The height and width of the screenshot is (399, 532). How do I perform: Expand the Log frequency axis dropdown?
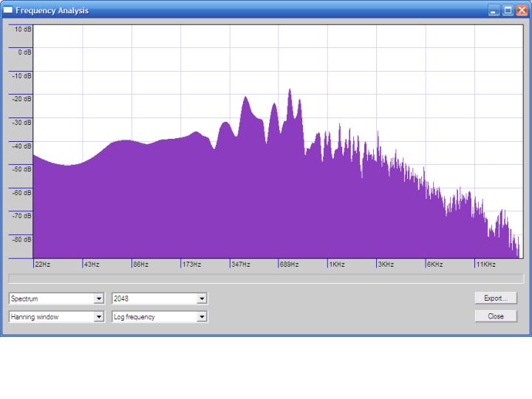(x=202, y=317)
